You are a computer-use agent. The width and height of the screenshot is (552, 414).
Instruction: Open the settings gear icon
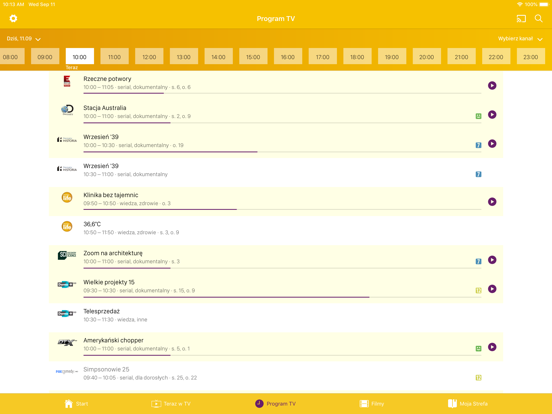[x=13, y=18]
